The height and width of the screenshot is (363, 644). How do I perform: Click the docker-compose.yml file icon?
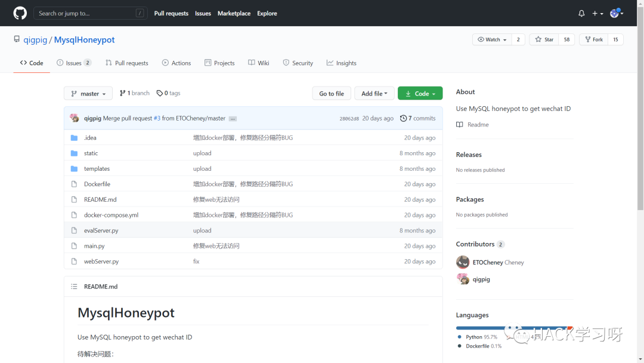[74, 215]
